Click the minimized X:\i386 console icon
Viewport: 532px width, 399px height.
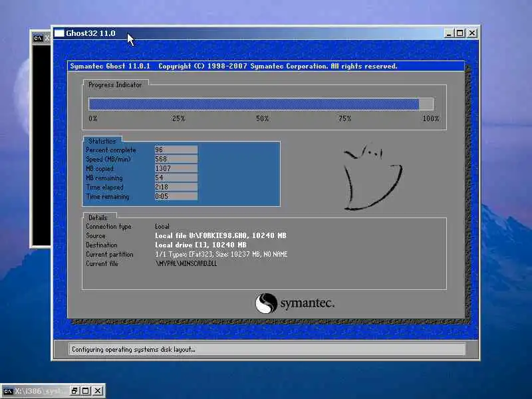click(x=7, y=391)
